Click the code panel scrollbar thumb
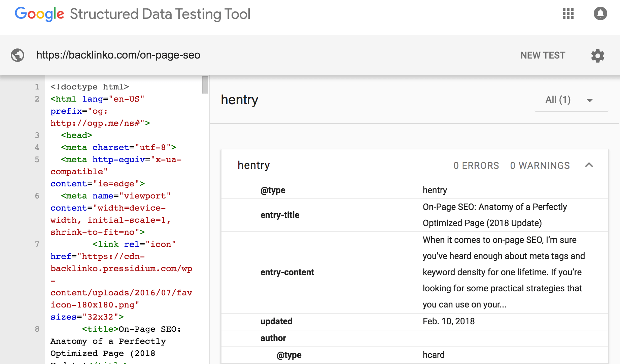This screenshot has height=364, width=620. (x=205, y=85)
